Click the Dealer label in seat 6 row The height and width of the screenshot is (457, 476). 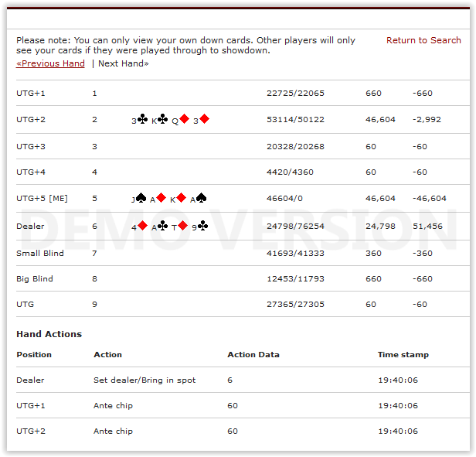pyautogui.click(x=30, y=227)
